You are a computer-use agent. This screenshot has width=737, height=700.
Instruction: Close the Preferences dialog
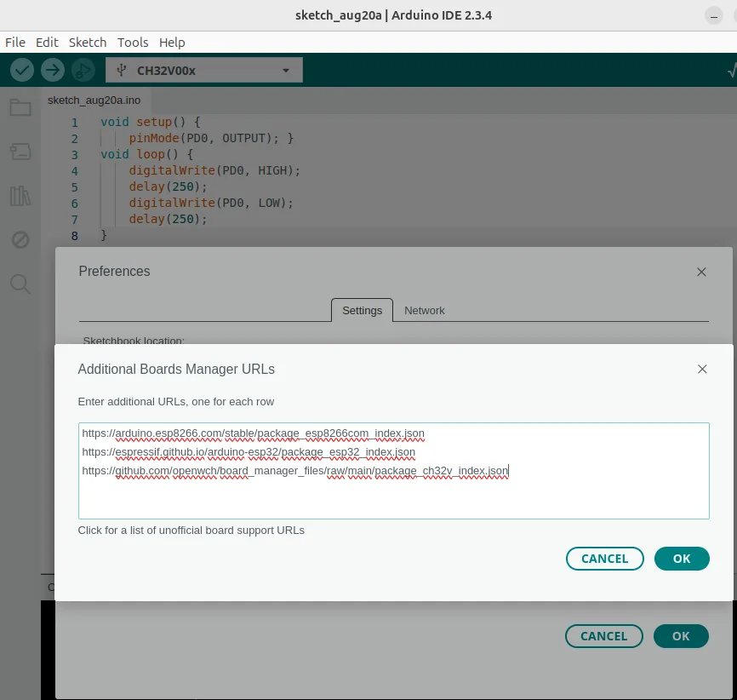click(701, 272)
